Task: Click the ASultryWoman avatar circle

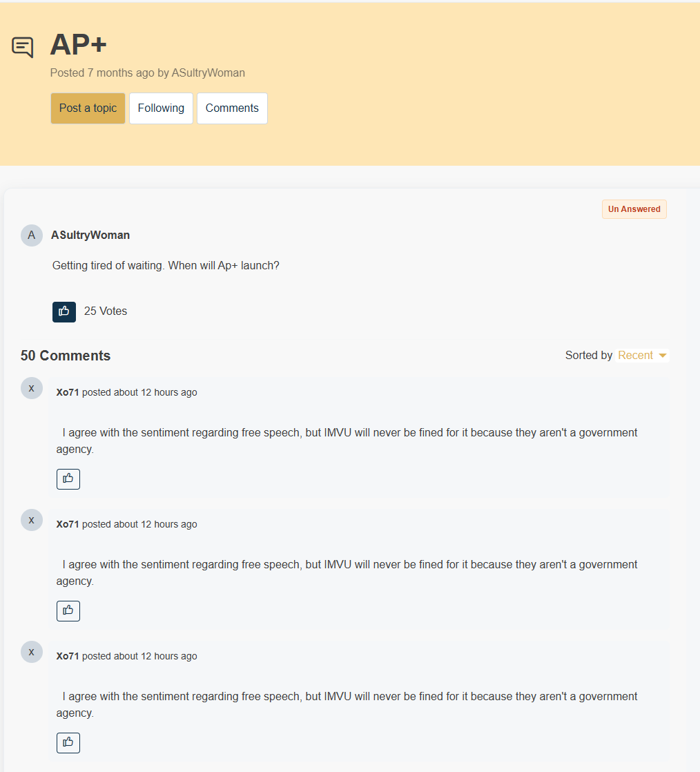Action: (32, 235)
